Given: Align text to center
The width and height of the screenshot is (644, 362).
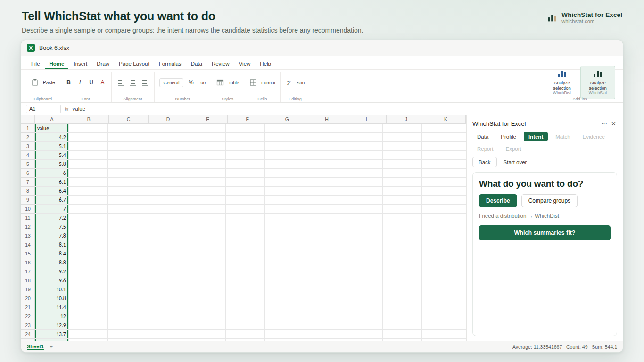Looking at the screenshot, I should [x=133, y=82].
